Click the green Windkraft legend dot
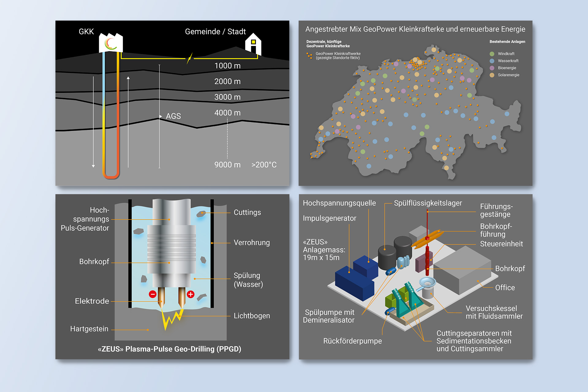588x392 pixels. coord(492,54)
